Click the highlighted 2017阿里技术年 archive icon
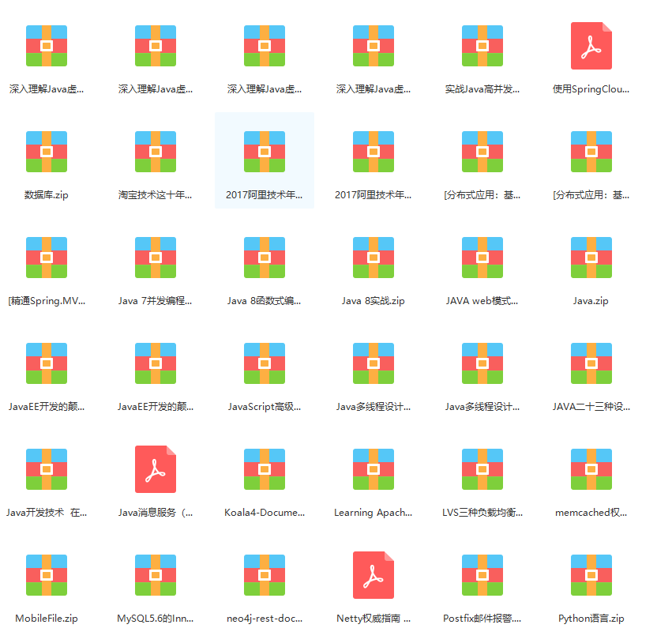Image resolution: width=672 pixels, height=632 pixels. (x=265, y=152)
